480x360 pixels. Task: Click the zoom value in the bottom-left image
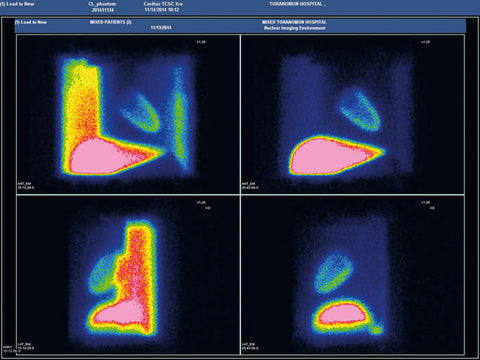click(201, 202)
